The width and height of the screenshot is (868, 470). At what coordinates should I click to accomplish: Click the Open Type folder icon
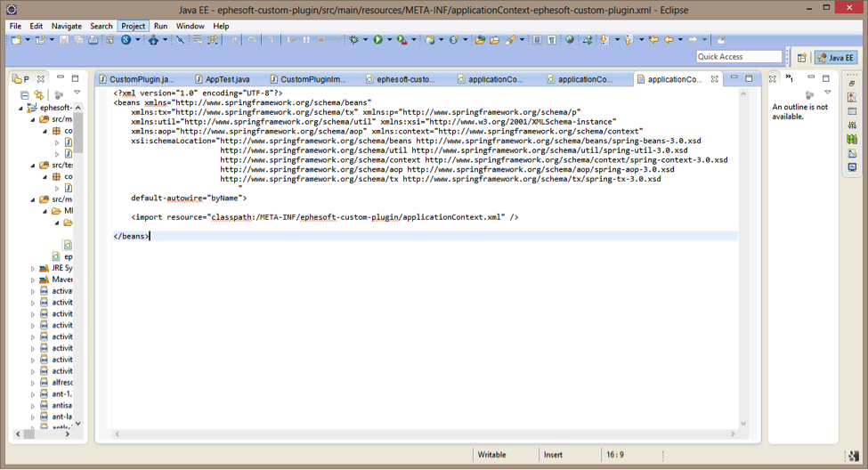(480, 40)
